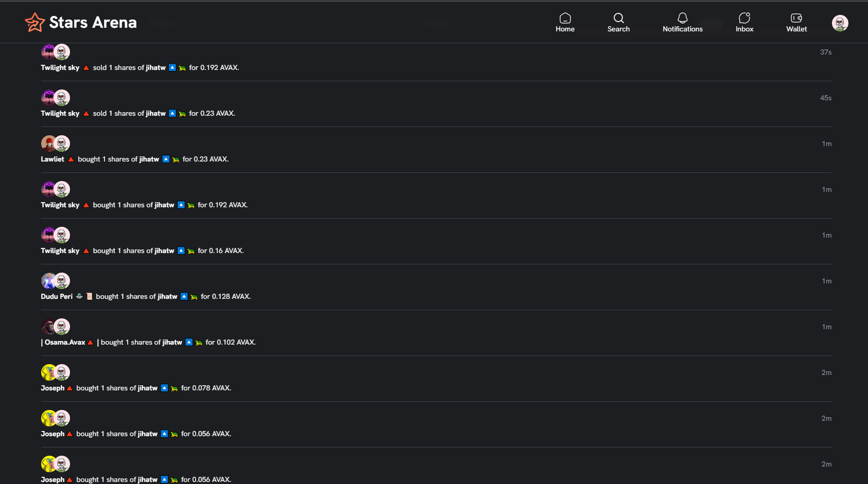The image size is (868, 484).
Task: Click jihatw in the 0.102 AVAX trade
Action: point(172,343)
